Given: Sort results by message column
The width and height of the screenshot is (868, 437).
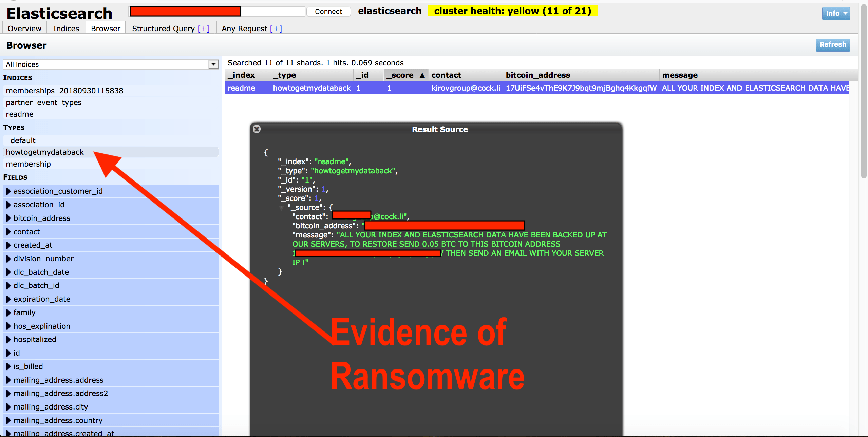Looking at the screenshot, I should pos(759,75).
